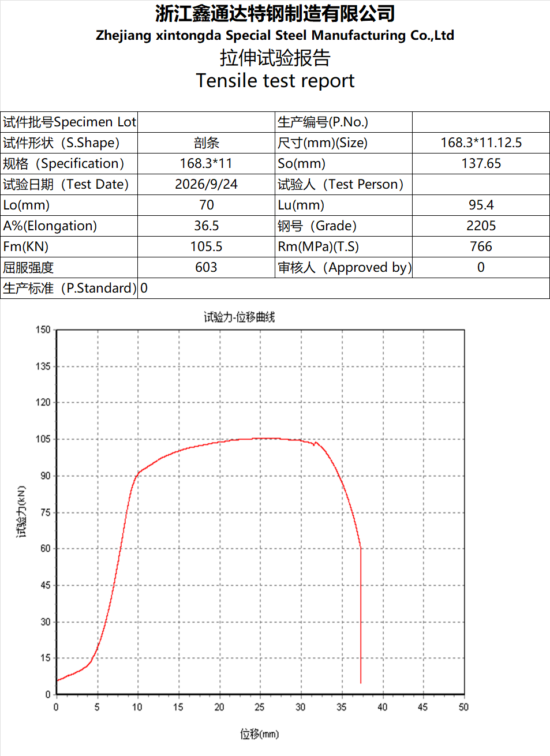The image size is (550, 756).
Task: Select the 'A%(Elongation)' label cell
Action: point(69,226)
